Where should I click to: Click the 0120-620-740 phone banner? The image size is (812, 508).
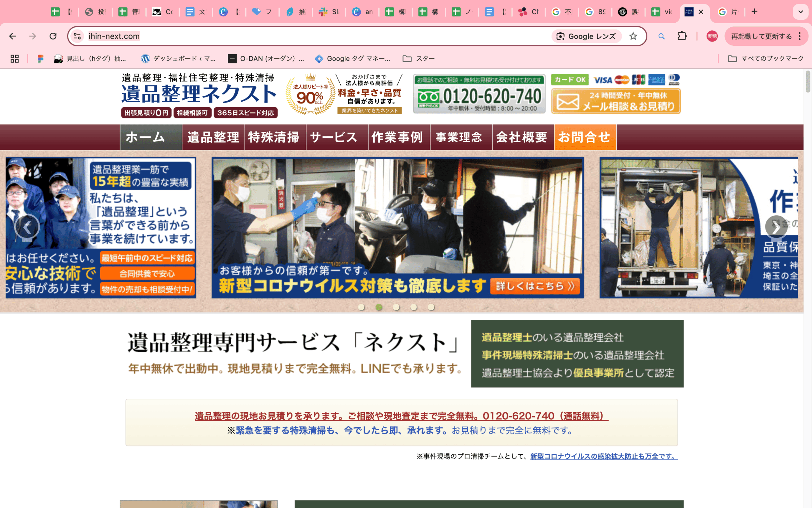pos(479,94)
